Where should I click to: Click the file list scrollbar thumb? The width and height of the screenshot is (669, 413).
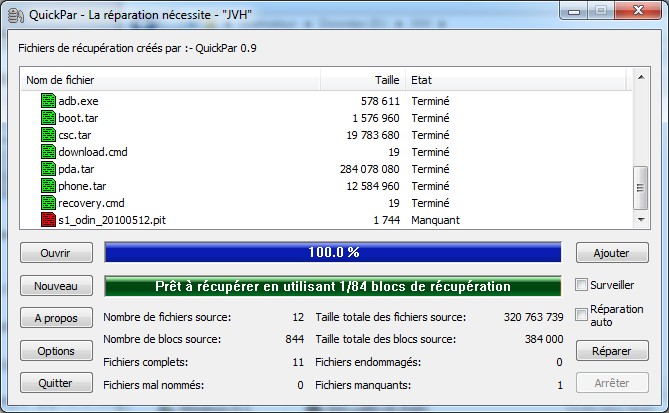(640, 188)
